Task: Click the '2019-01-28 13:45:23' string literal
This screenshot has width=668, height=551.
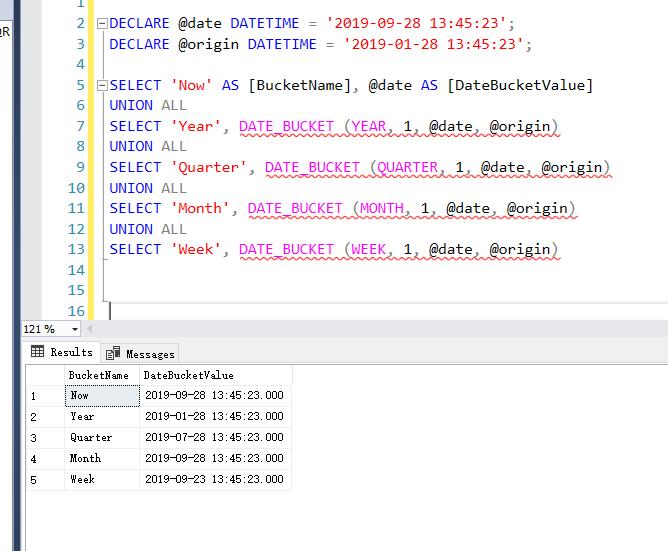Action: (x=434, y=44)
